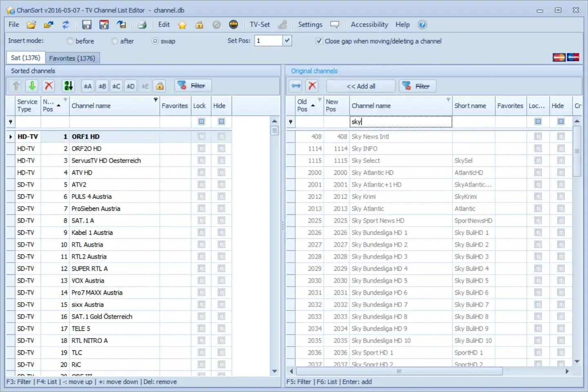Check the Lock box for ORF1 HD
This screenshot has width=588, height=392.
point(201,136)
